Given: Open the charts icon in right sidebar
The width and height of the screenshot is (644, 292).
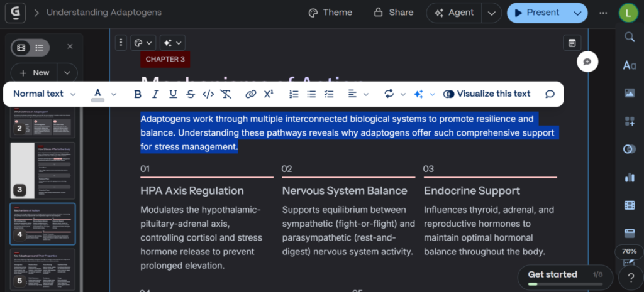Looking at the screenshot, I should coord(629,177).
